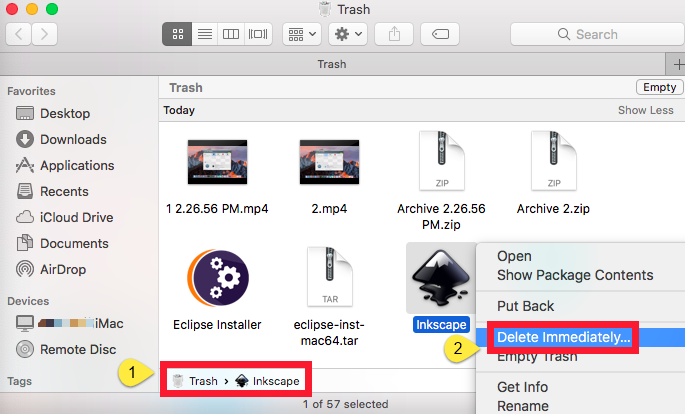
Task: Add a new tab with plus button
Action: (676, 65)
